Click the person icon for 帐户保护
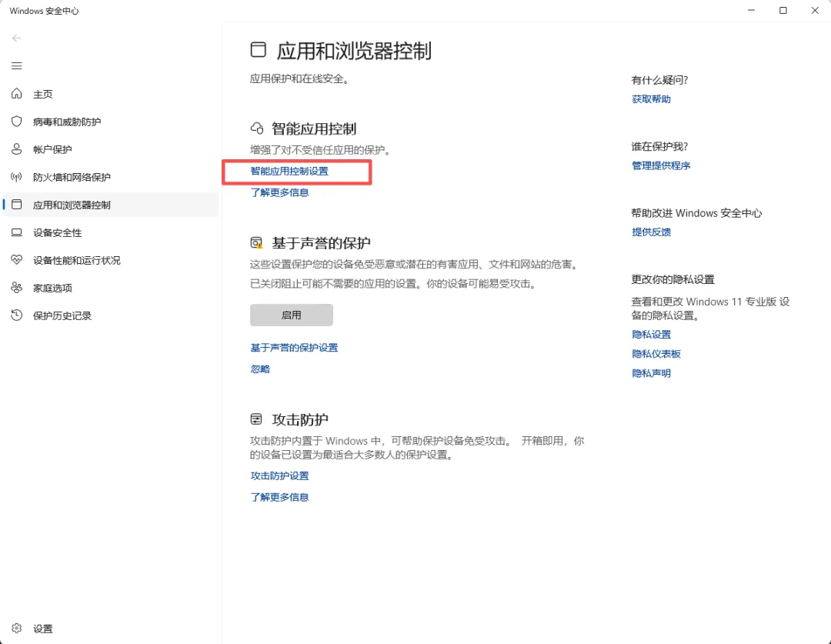 click(x=16, y=149)
